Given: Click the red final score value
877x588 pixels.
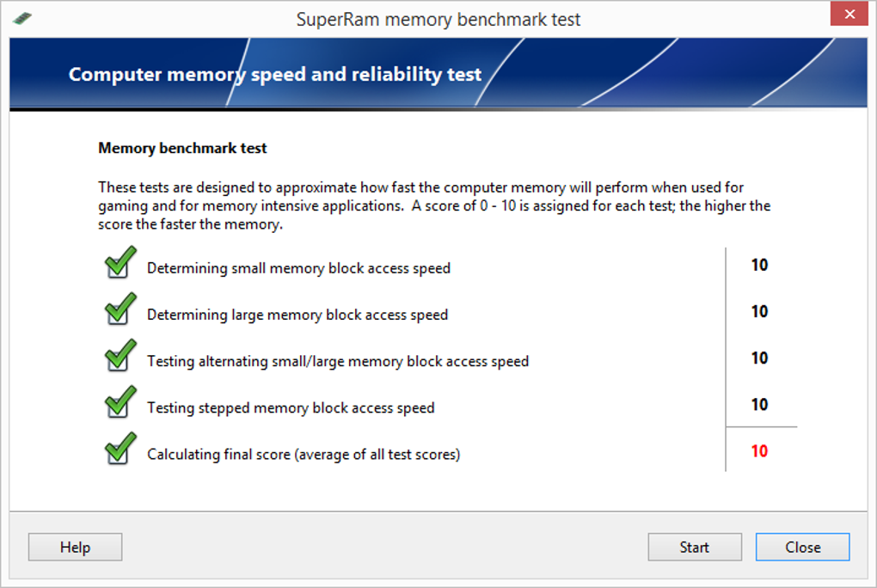Looking at the screenshot, I should coord(759,451).
